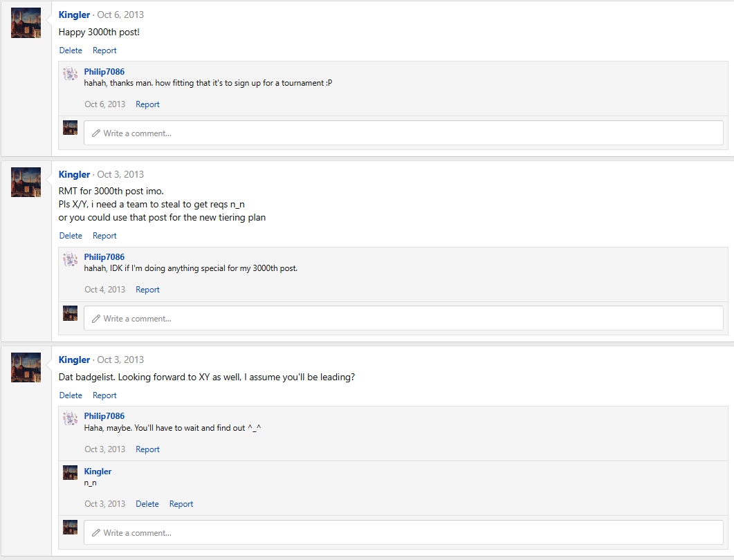This screenshot has width=734, height=560.
Task: Report the Happy 3000th post
Action: pos(104,50)
